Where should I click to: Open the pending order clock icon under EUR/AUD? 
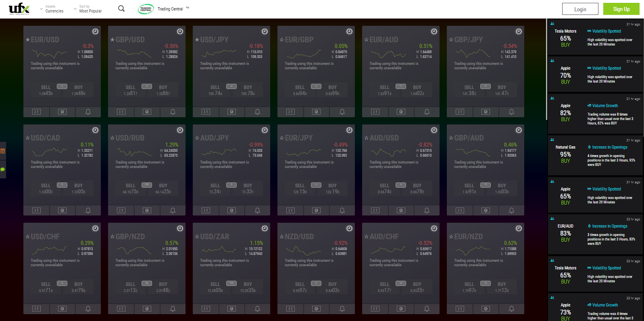click(401, 112)
